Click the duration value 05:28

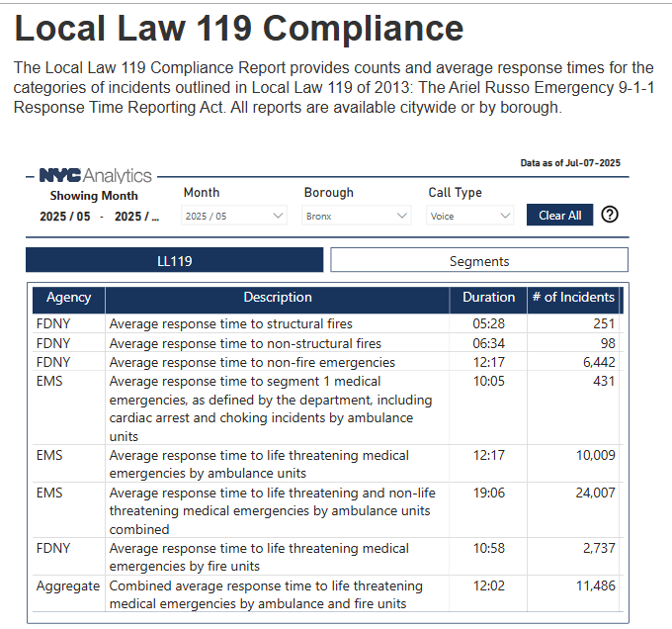(488, 323)
